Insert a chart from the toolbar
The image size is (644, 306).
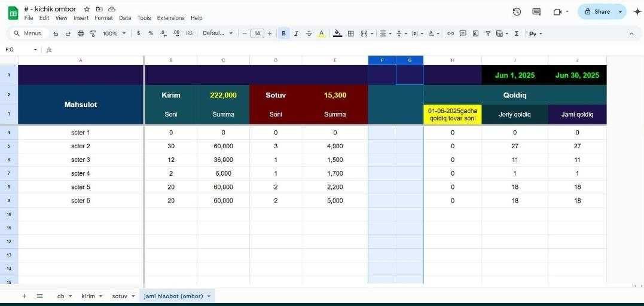pyautogui.click(x=475, y=33)
